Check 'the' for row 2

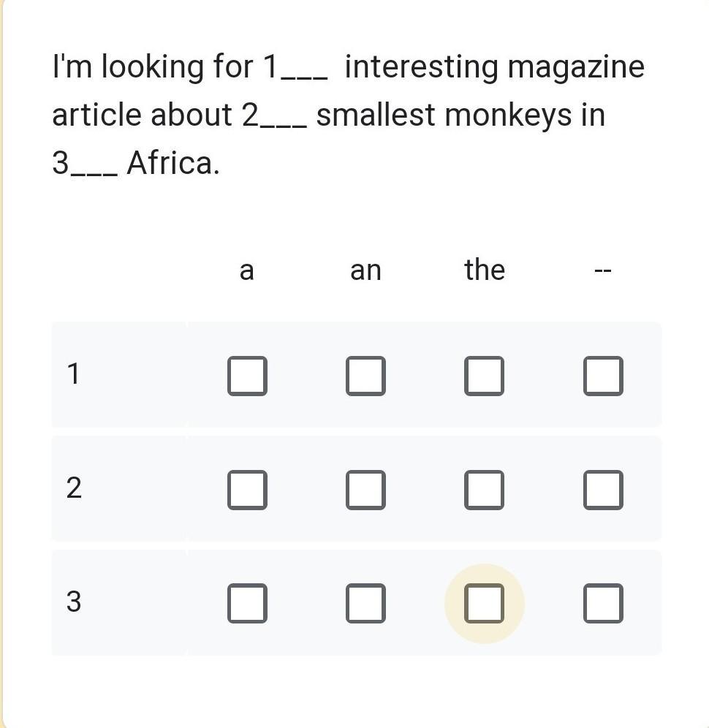click(x=484, y=490)
